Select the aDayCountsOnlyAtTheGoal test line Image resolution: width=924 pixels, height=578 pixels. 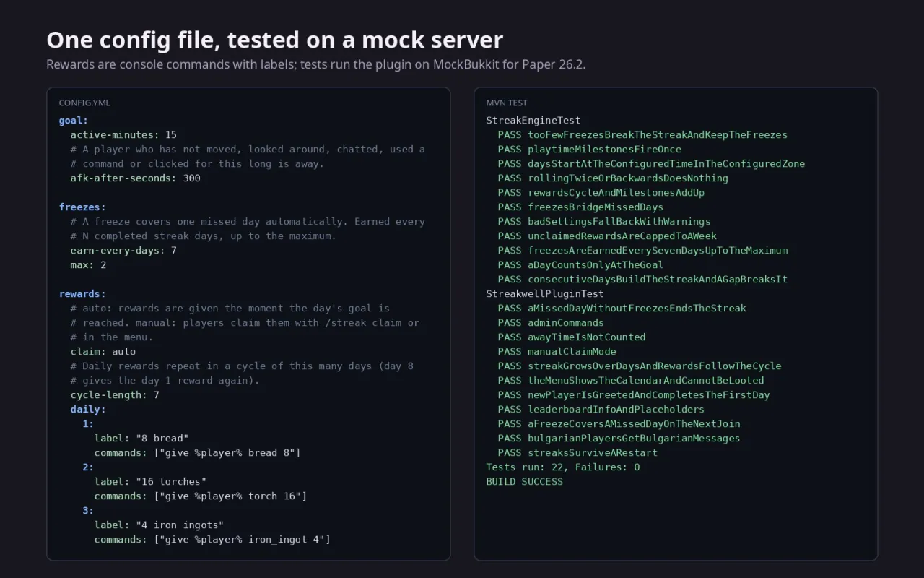[x=580, y=265]
